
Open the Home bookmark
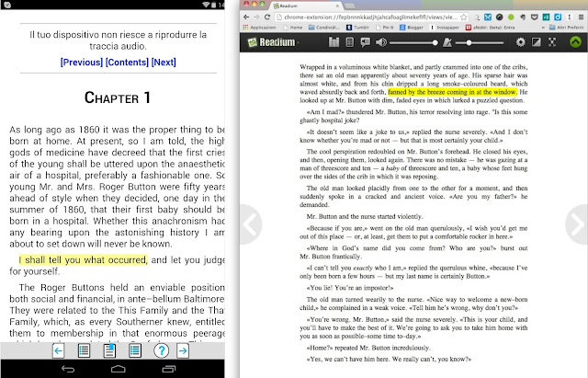tap(293, 28)
